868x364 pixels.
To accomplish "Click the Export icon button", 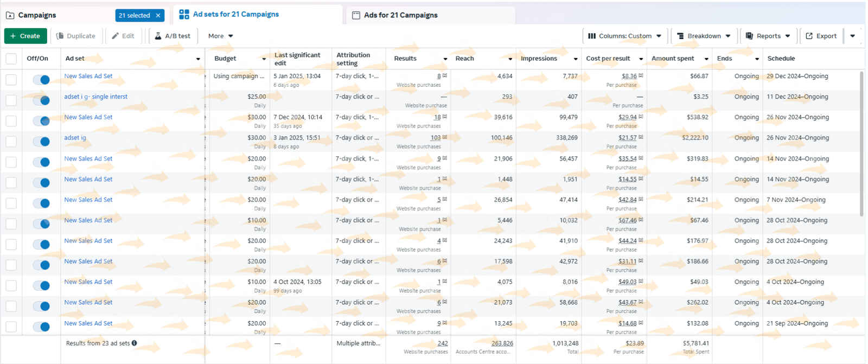I will (x=821, y=36).
